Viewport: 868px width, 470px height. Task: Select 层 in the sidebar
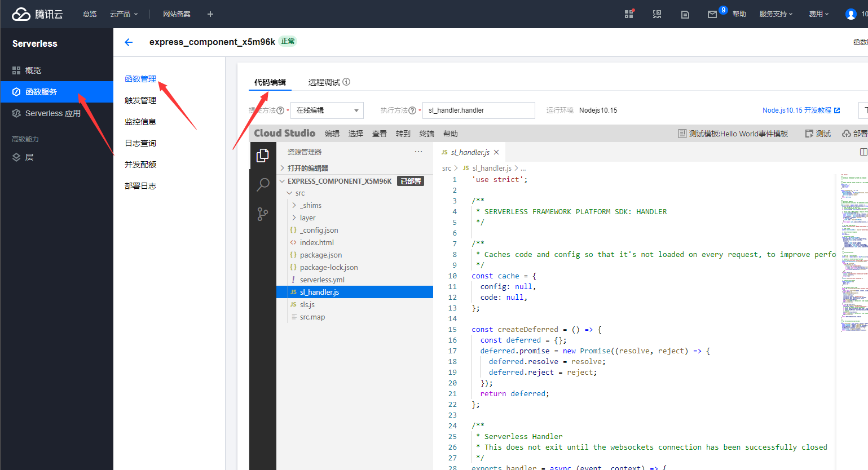click(x=56, y=157)
